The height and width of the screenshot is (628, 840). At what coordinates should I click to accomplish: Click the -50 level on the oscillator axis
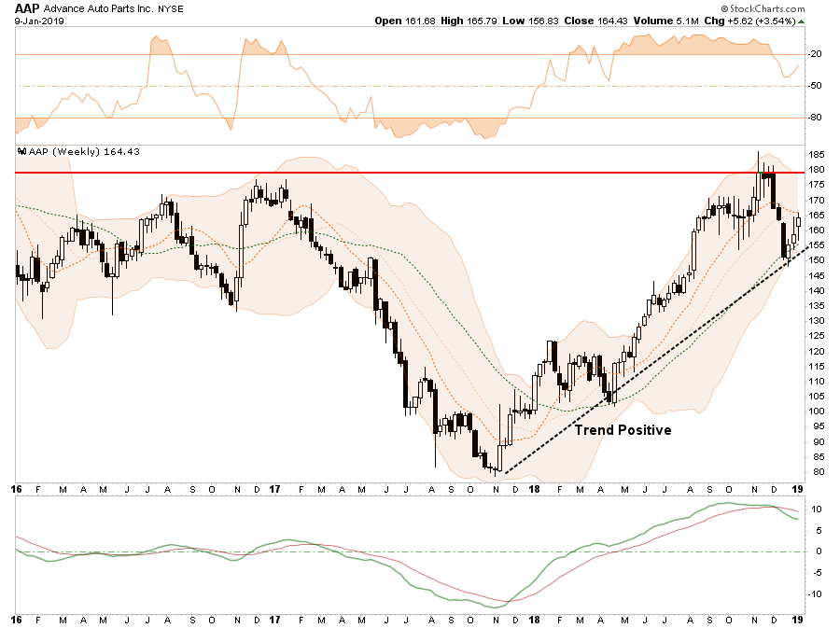(815, 86)
